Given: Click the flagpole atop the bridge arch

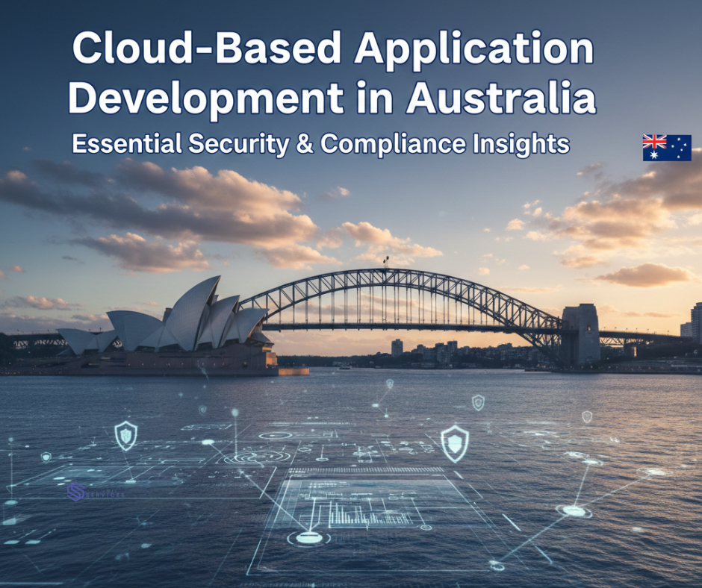Looking at the screenshot, I should tap(386, 262).
